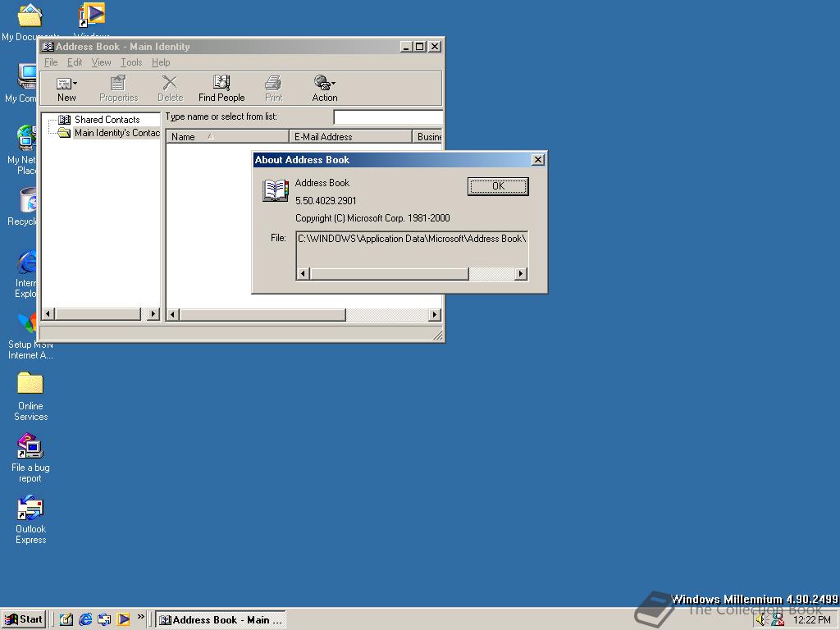Click the file path horizontal scroll thumb
840x630 pixels.
pyautogui.click(x=389, y=274)
